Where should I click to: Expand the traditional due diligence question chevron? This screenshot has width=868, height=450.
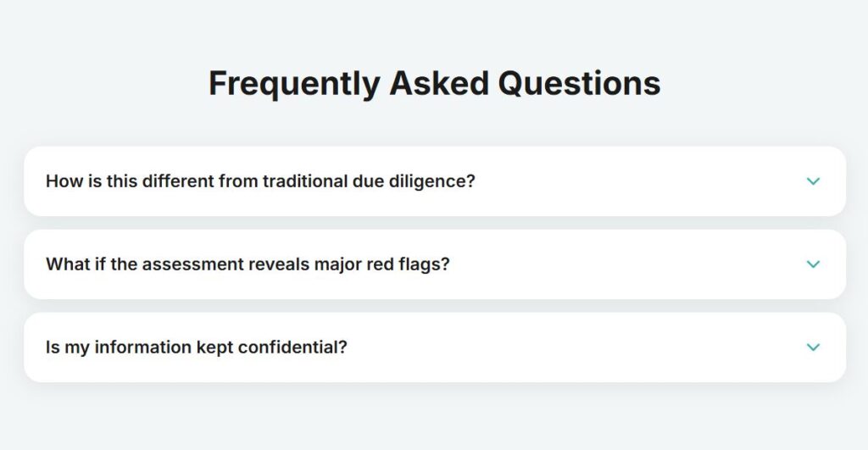point(813,181)
